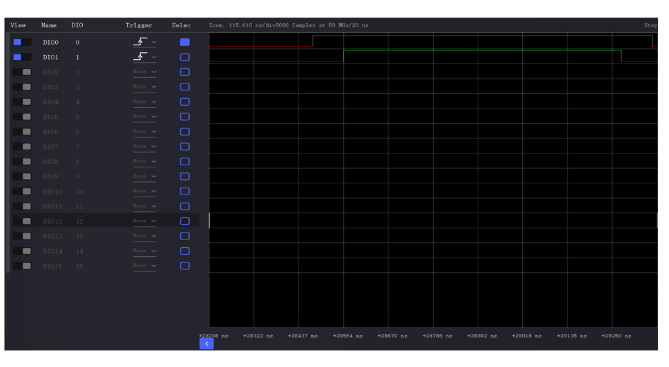Open the DIO0 trigger type dropdown arrow
Screen dimensions: 669x367
click(x=154, y=42)
